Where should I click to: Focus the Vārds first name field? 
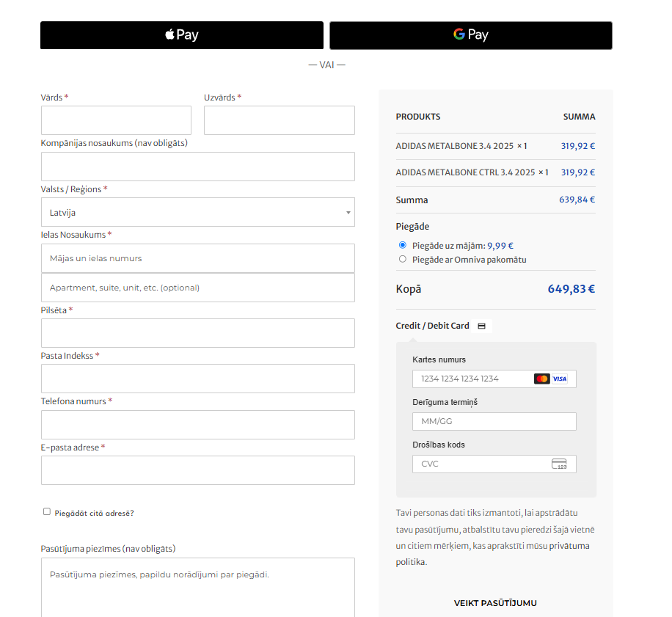[x=116, y=120]
